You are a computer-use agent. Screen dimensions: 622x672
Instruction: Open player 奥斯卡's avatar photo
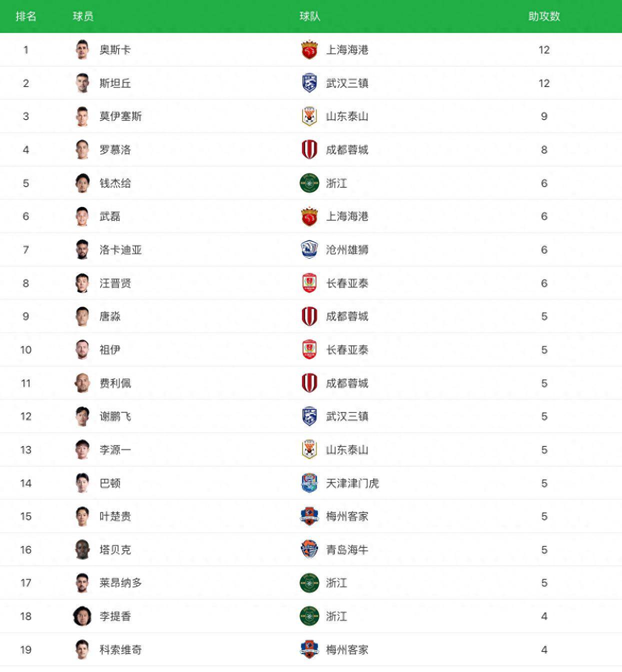(x=82, y=49)
